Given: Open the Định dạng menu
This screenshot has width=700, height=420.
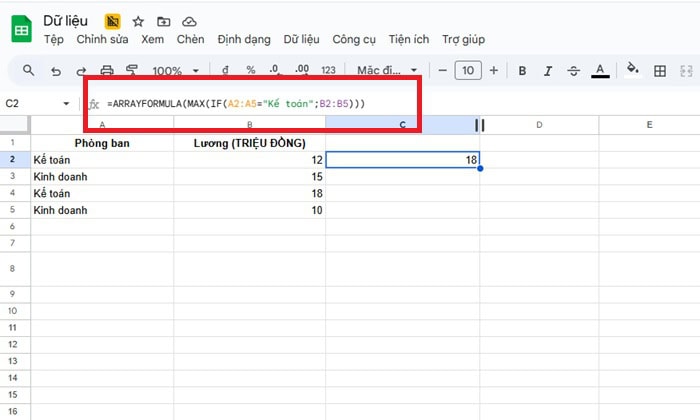Looking at the screenshot, I should coord(243,40).
